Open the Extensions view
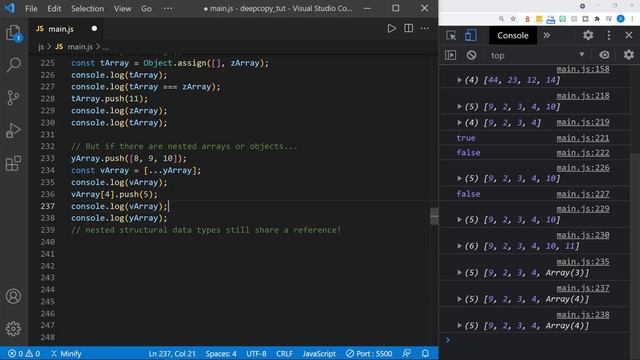The image size is (640, 360). click(x=13, y=163)
